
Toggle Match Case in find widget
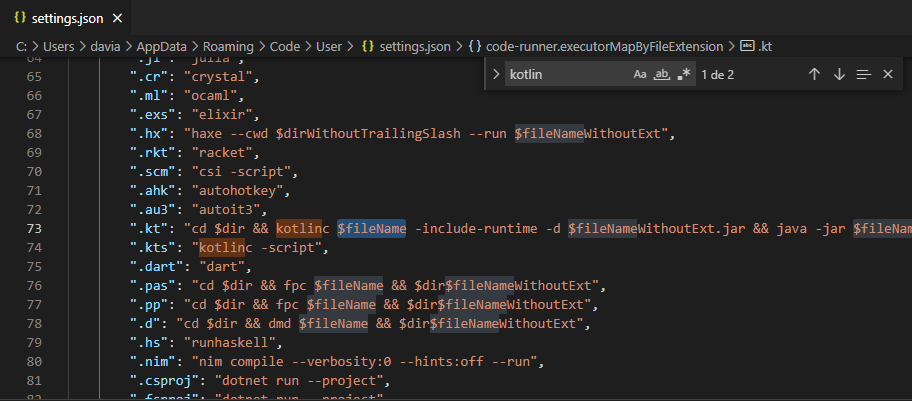tap(640, 74)
